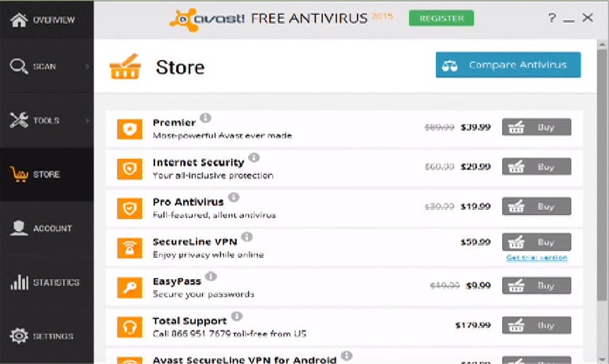Show info about Pro Antivirus
609x364 pixels.
coord(233,197)
